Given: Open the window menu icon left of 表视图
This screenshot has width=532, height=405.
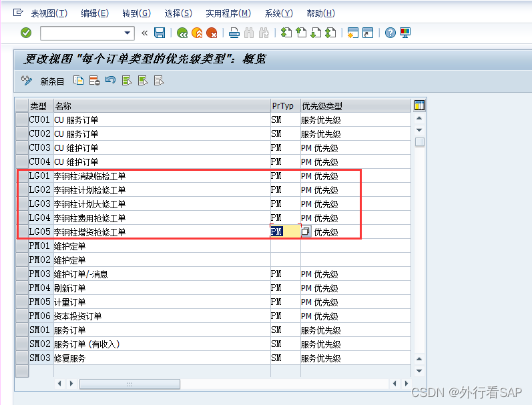Looking at the screenshot, I should (17, 13).
